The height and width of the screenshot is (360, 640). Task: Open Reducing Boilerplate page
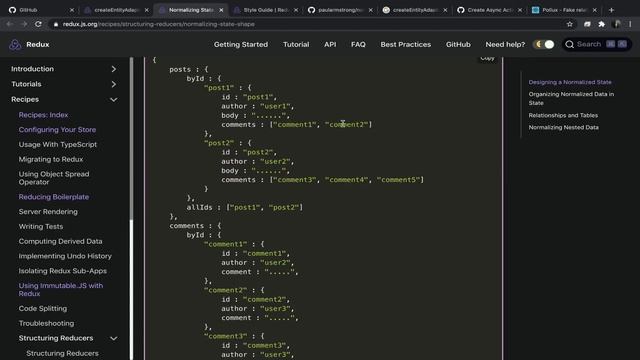point(53,197)
